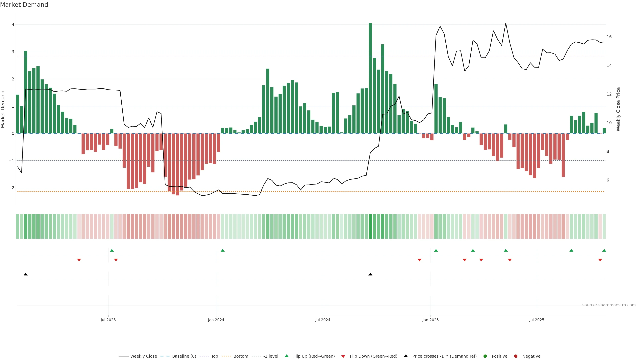644x362 pixels.
Task: Click green flip-up marker just after Jan 2024
Action: click(x=223, y=251)
